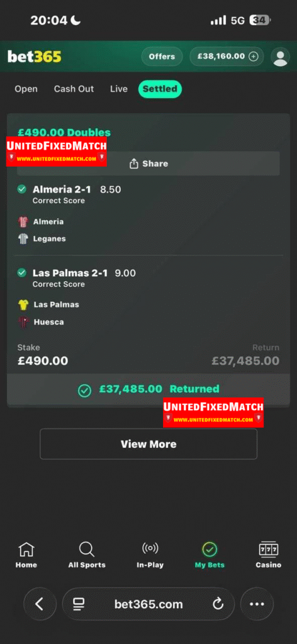
Task: Expand settled bets with View More
Action: (x=148, y=444)
